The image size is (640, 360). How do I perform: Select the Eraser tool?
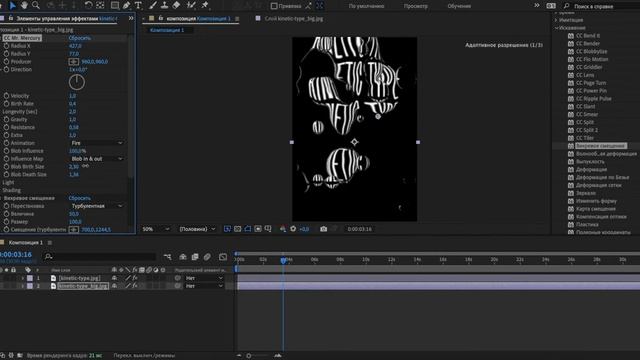(176, 5)
